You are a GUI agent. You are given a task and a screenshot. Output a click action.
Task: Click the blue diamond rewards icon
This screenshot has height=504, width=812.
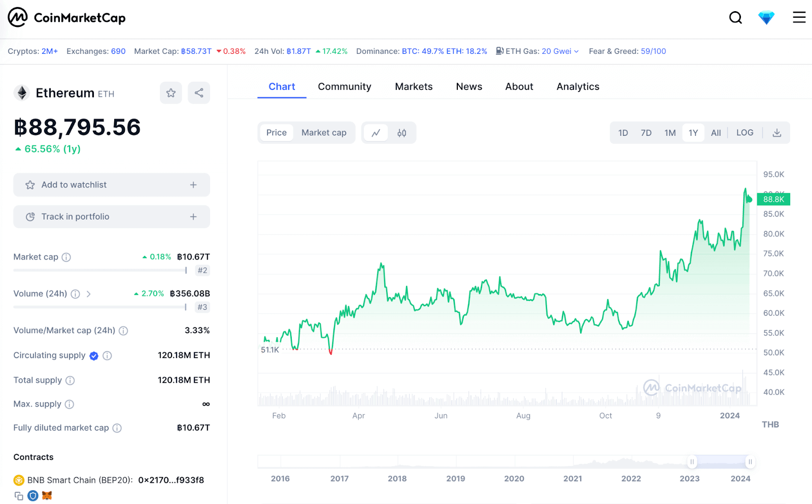pos(766,18)
